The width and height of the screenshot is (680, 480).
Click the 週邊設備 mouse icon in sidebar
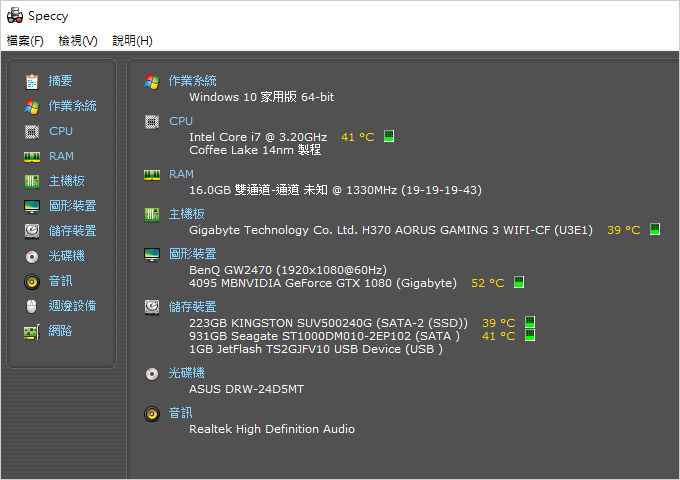(x=32, y=307)
